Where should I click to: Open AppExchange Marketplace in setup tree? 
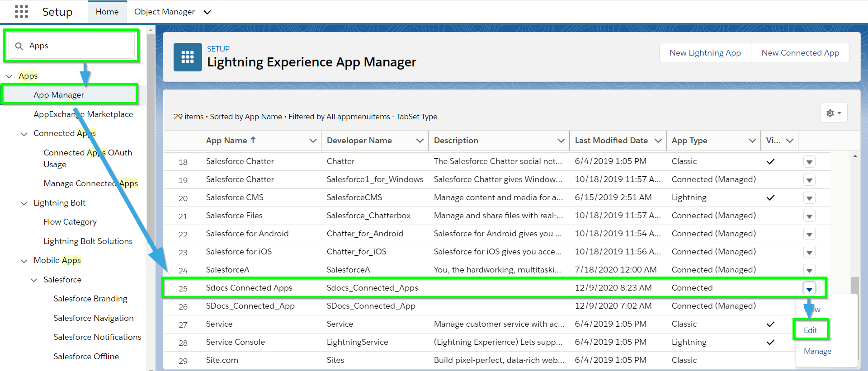(83, 114)
